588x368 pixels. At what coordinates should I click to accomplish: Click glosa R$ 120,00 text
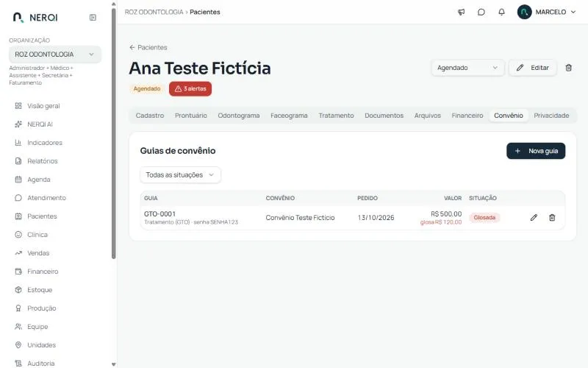point(441,222)
